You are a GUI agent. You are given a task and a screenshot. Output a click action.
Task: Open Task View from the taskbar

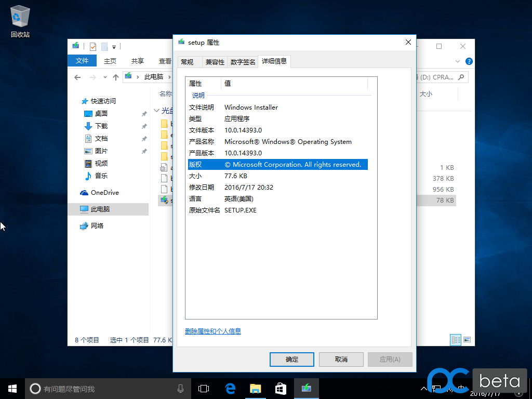coord(204,389)
